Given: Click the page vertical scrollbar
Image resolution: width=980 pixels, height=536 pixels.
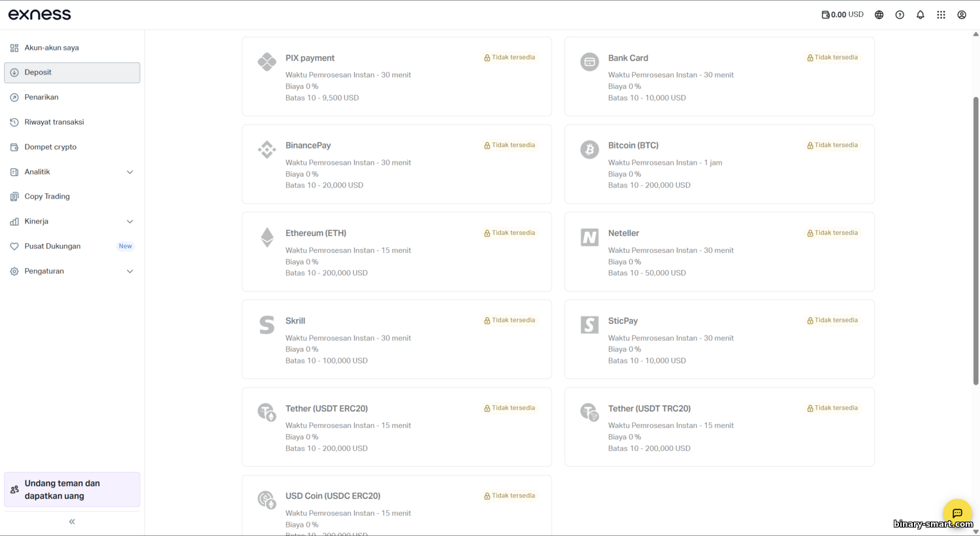Looking at the screenshot, I should (x=975, y=241).
